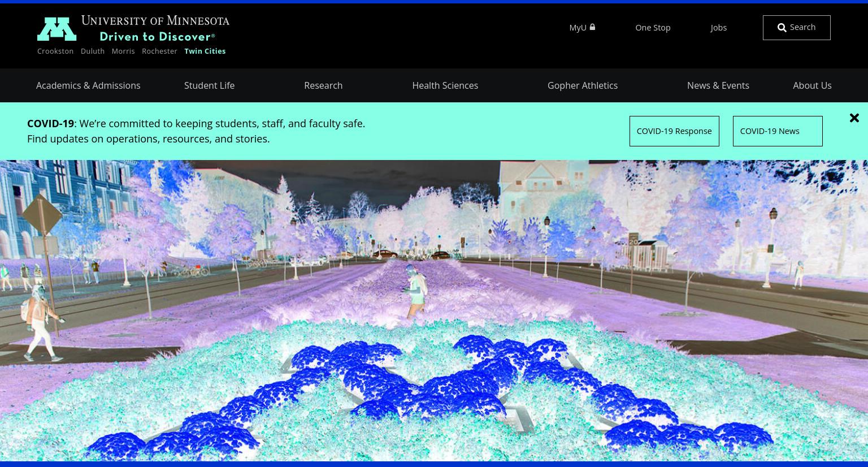The width and height of the screenshot is (868, 467).
Task: Click the lock icon beside MyU
Action: point(592,27)
